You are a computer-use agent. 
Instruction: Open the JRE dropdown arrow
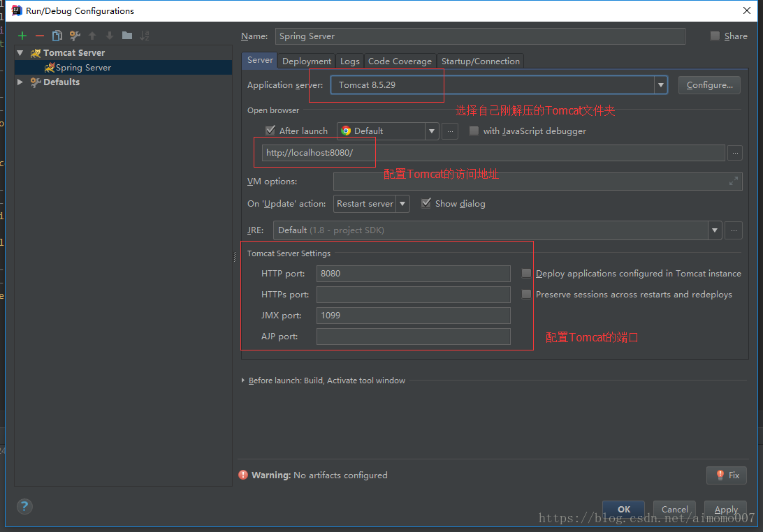(715, 230)
